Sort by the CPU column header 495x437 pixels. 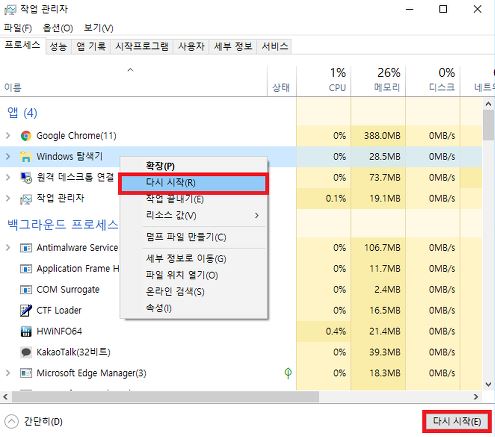tap(324, 80)
